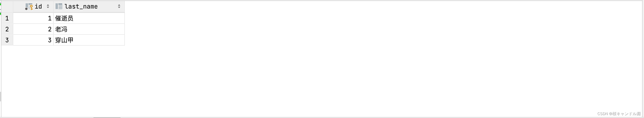
Task: Click the CSDN watermark text
Action: point(619,114)
